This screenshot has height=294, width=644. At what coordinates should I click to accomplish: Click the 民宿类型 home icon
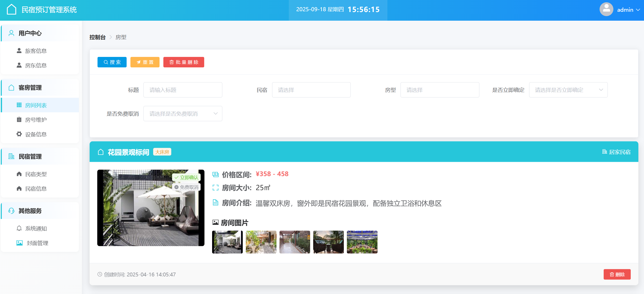19,174
